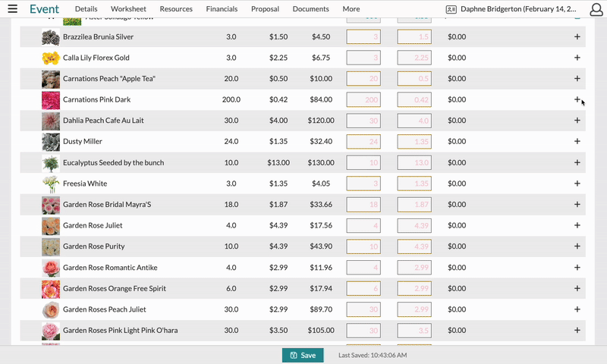Open the Financials tab
607x364 pixels.
tap(222, 9)
